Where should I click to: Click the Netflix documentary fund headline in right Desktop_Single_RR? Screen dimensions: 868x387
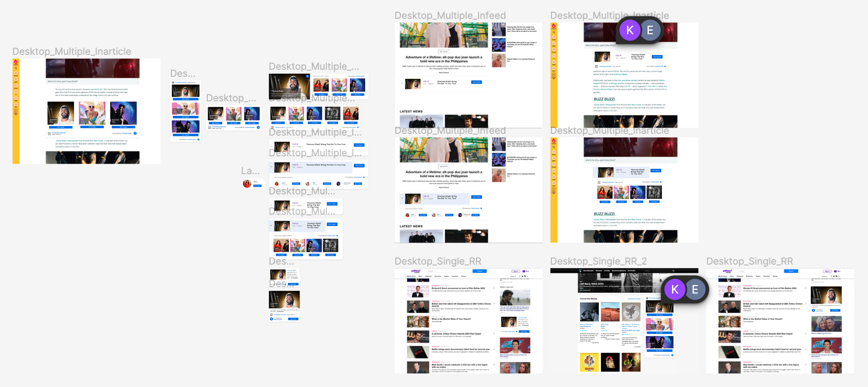(772, 349)
